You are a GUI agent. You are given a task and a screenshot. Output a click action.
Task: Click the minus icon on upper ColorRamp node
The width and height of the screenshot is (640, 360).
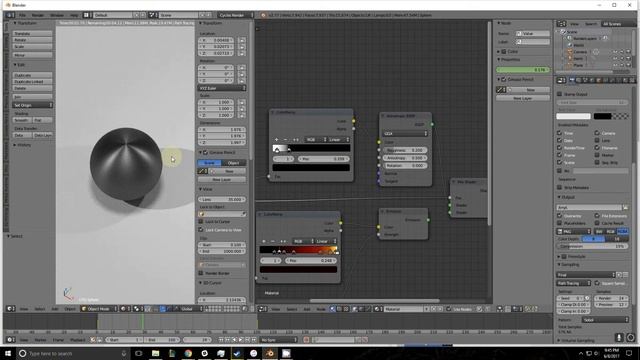[285, 140]
